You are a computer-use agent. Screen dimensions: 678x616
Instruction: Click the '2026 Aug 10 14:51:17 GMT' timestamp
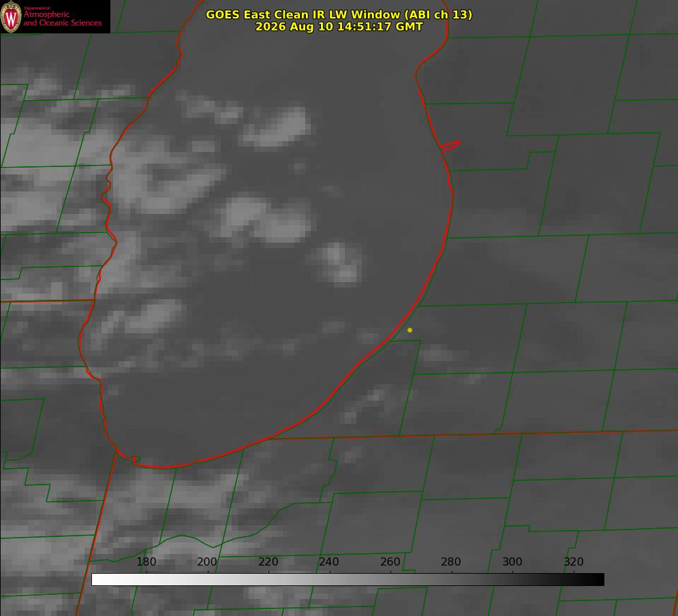[x=339, y=27]
